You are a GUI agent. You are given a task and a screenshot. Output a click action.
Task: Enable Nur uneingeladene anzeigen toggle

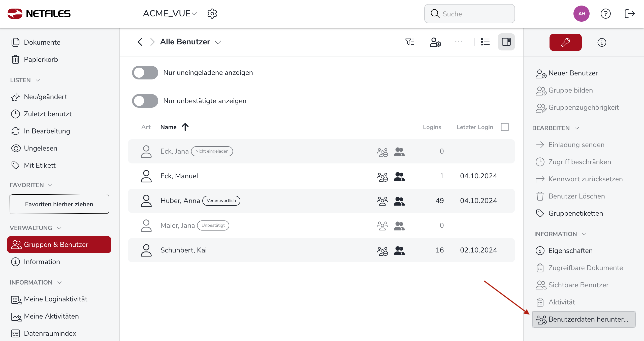(145, 73)
